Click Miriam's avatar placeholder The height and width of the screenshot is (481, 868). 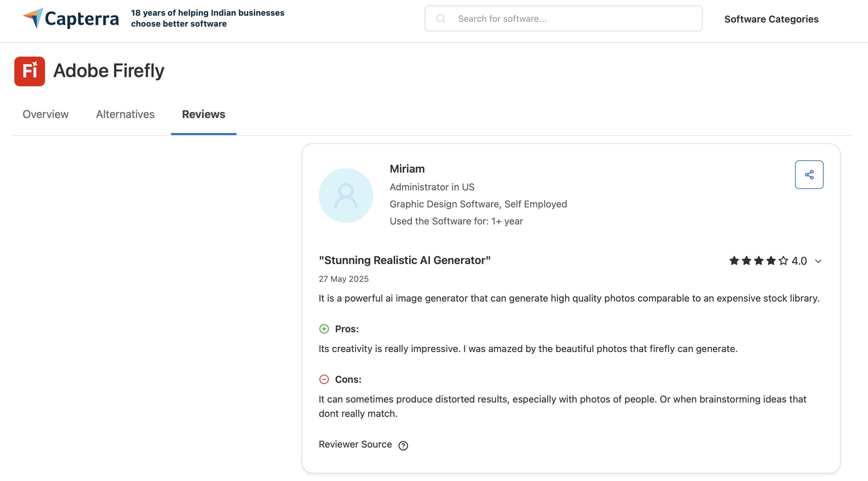(x=346, y=195)
